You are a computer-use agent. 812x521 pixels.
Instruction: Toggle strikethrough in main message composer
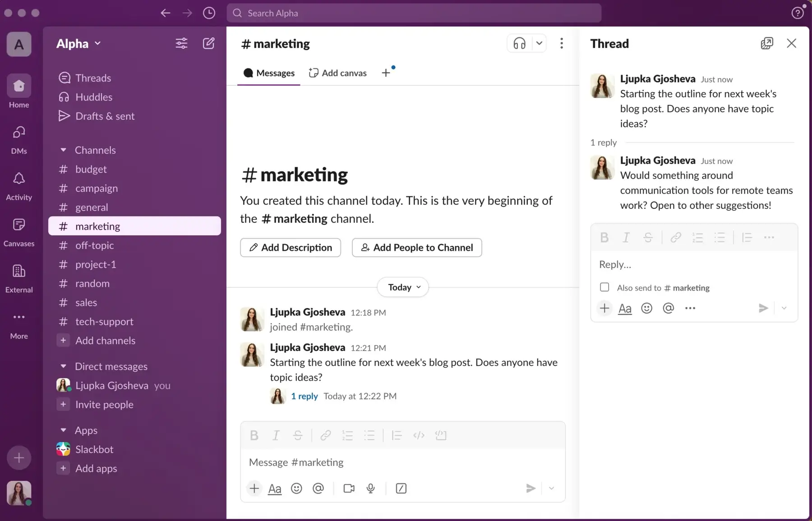pos(298,435)
